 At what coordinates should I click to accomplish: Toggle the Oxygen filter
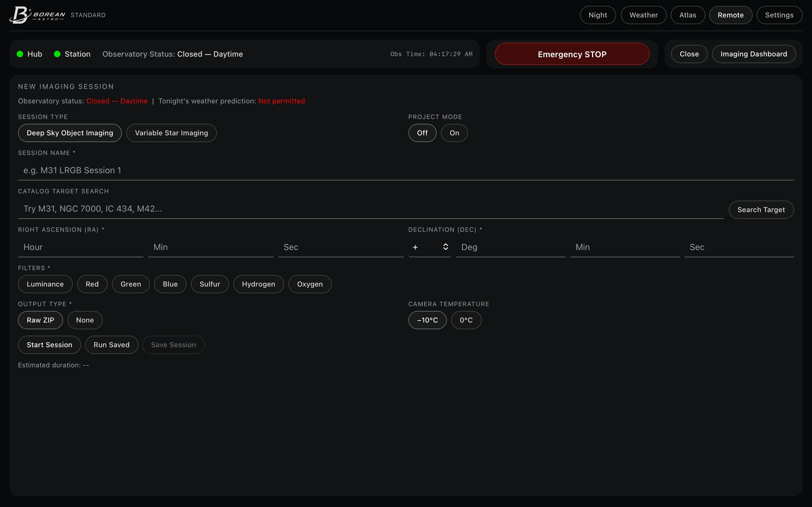point(310,284)
